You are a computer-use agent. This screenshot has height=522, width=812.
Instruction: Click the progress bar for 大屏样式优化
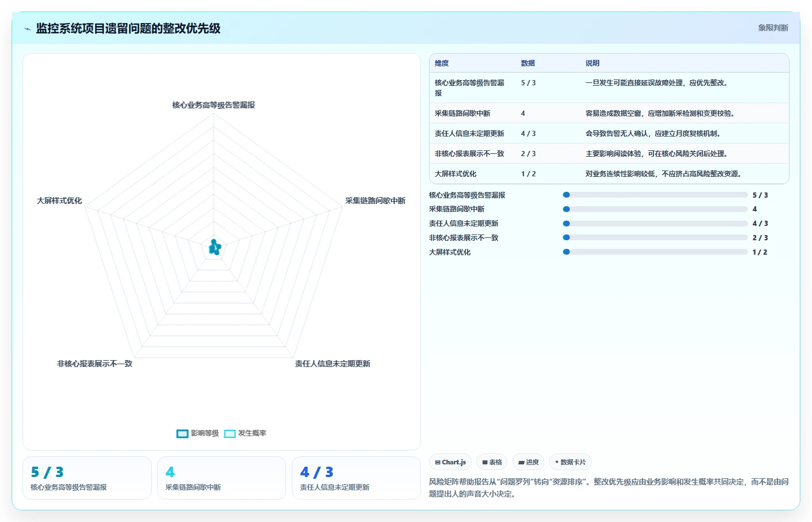click(x=655, y=252)
